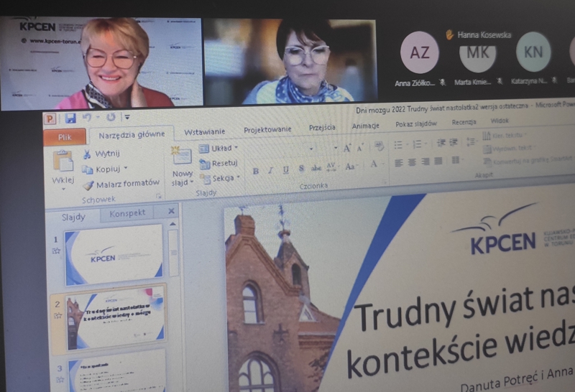The image size is (575, 392).
Task: Select the Slajdy pane tab
Action: [x=73, y=218]
